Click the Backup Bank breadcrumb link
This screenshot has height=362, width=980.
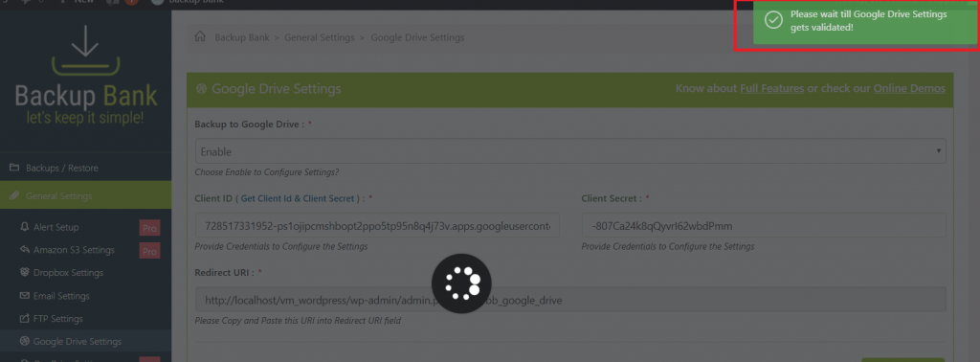242,37
